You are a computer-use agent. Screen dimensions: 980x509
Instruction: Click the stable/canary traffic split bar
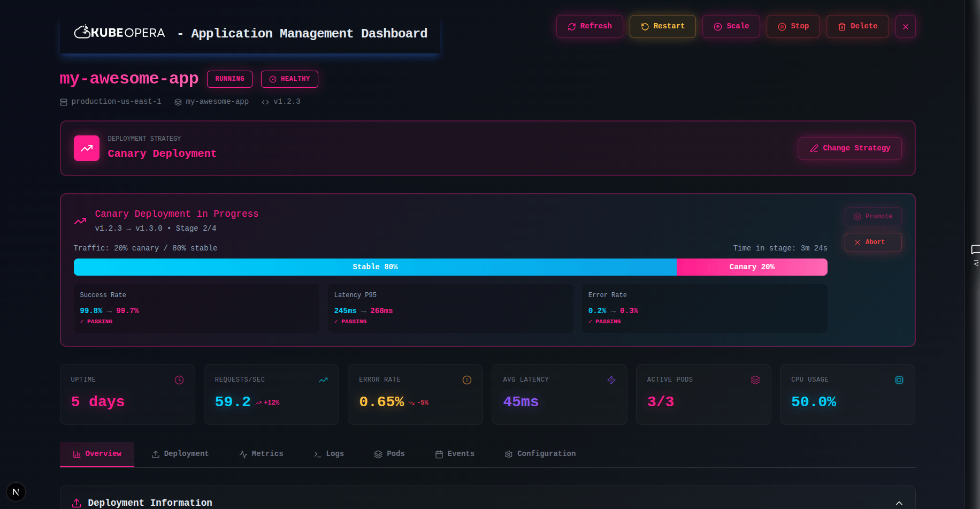point(450,267)
